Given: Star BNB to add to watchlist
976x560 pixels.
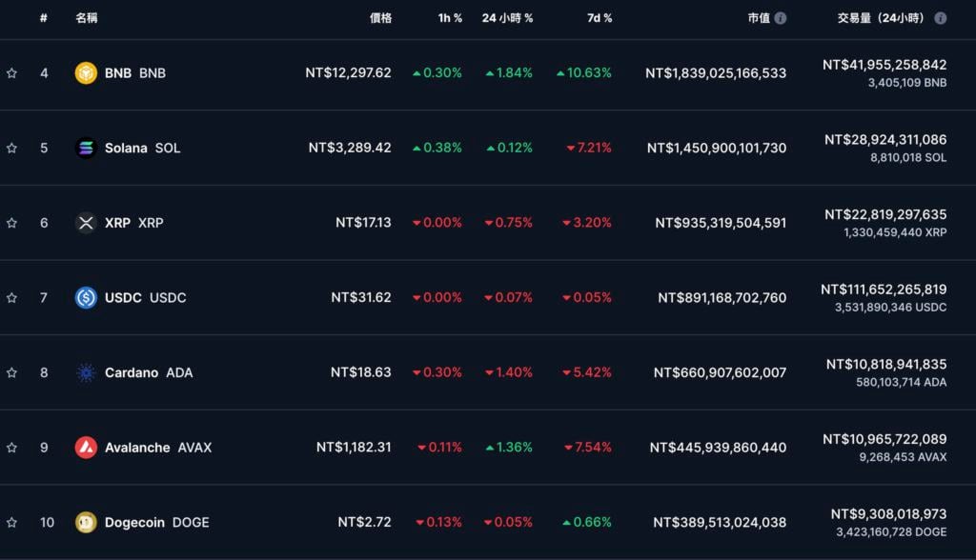Looking at the screenshot, I should click(11, 73).
